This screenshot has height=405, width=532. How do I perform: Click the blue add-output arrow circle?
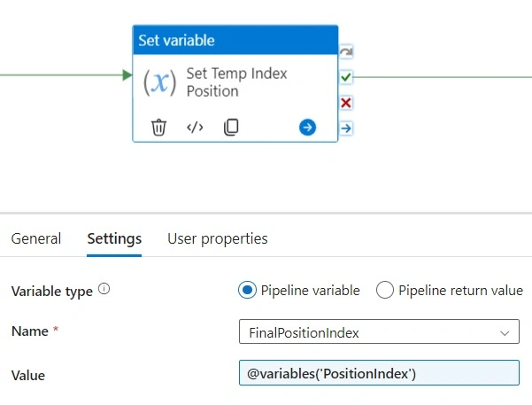pyautogui.click(x=307, y=128)
